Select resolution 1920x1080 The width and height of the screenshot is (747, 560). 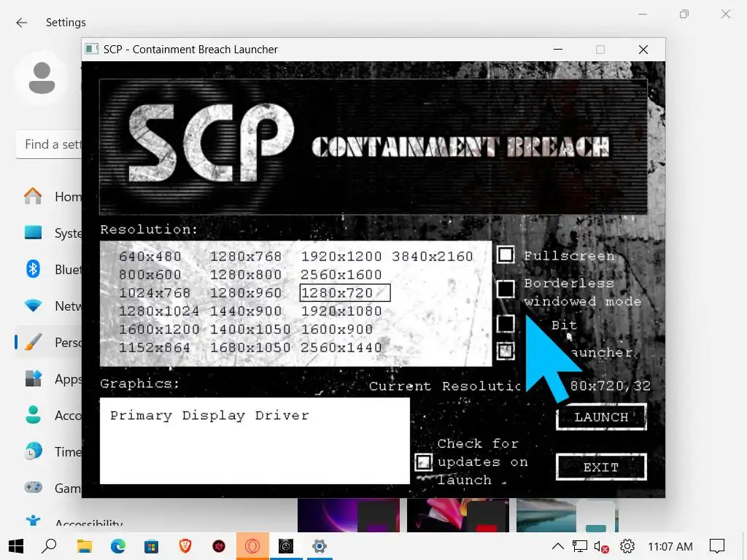pyautogui.click(x=341, y=311)
